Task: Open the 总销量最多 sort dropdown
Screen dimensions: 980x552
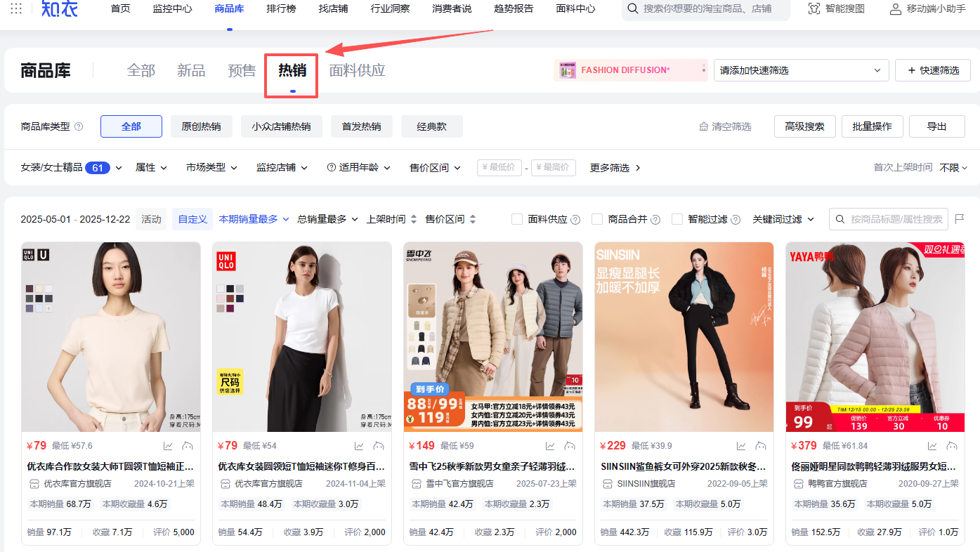Action: coord(328,219)
